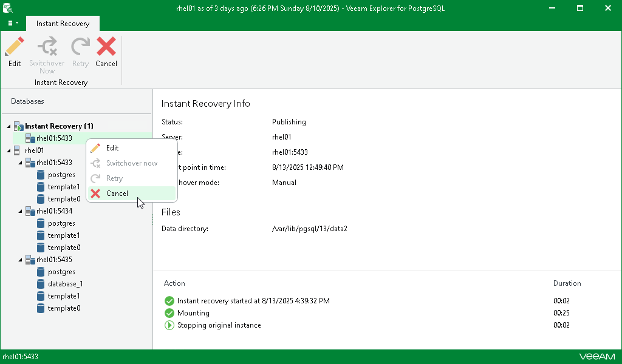Select the postgres database under rhel01:5434
The width and height of the screenshot is (622, 364).
[61, 223]
